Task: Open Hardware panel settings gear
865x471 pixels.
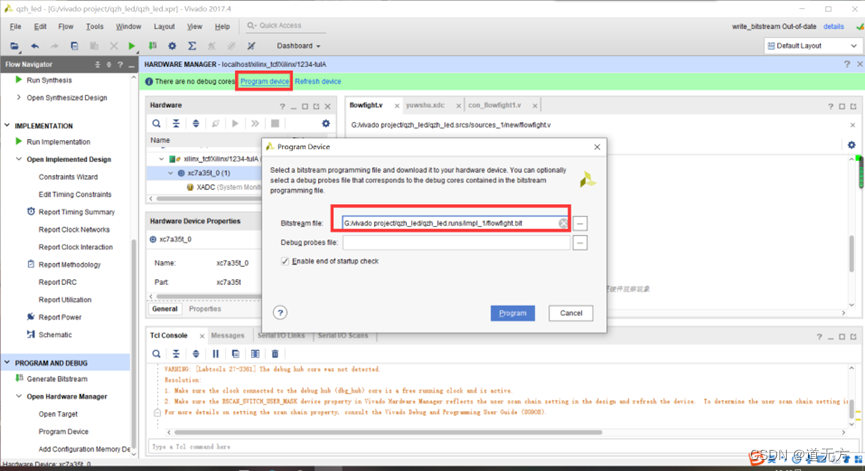Action: 326,124
